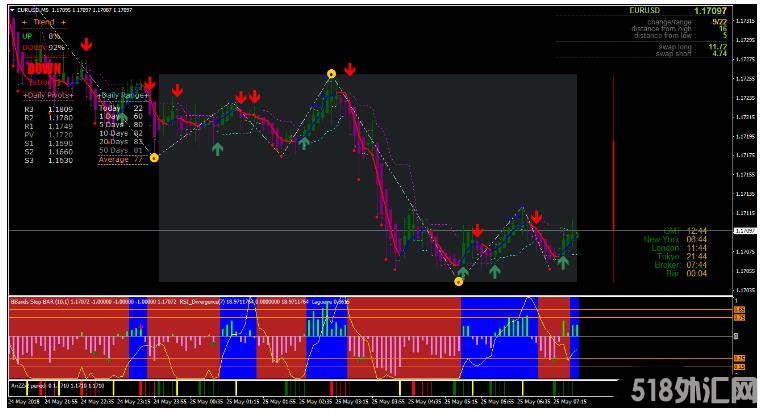765x414 pixels.
Task: Click the 'swap short' value row
Action: 691,54
